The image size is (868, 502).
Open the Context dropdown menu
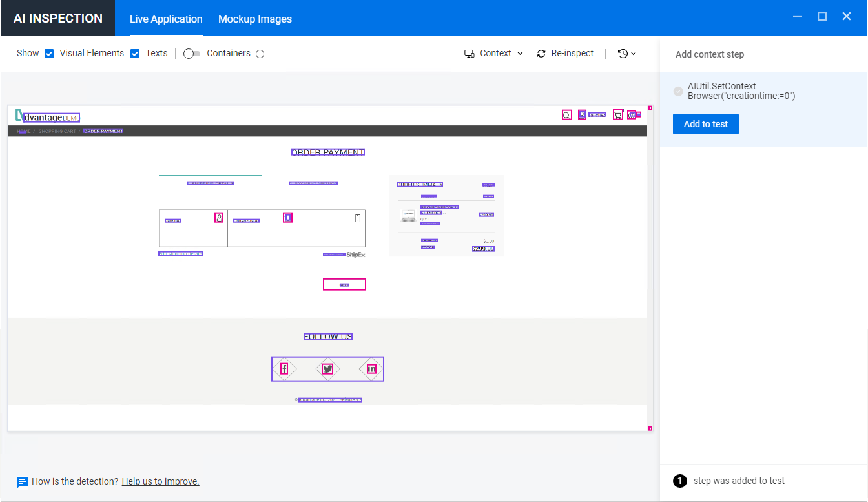pyautogui.click(x=494, y=54)
